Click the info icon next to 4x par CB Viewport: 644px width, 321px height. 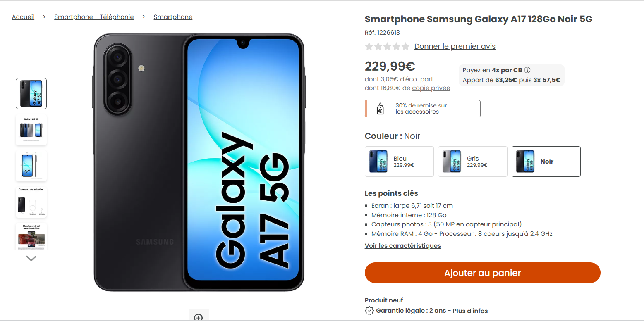527,70
